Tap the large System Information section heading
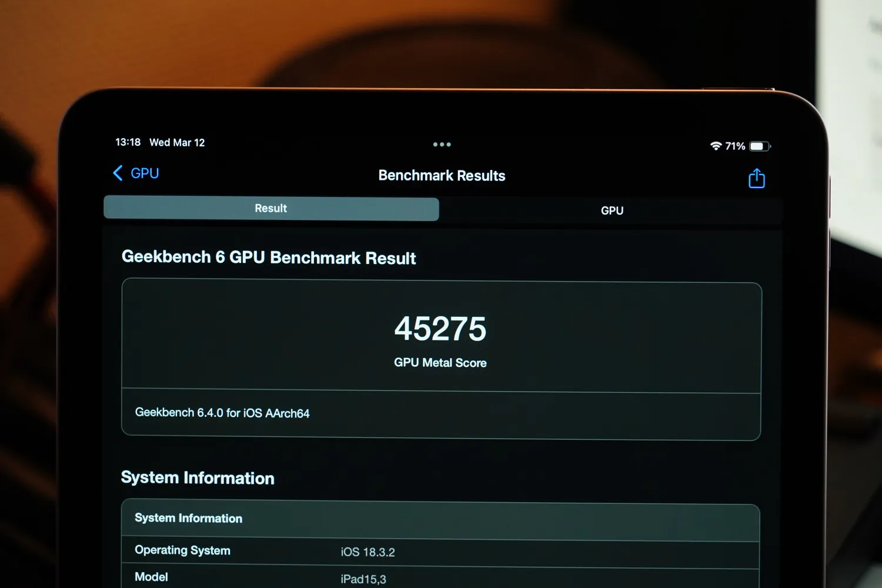The image size is (882, 588). point(198,477)
